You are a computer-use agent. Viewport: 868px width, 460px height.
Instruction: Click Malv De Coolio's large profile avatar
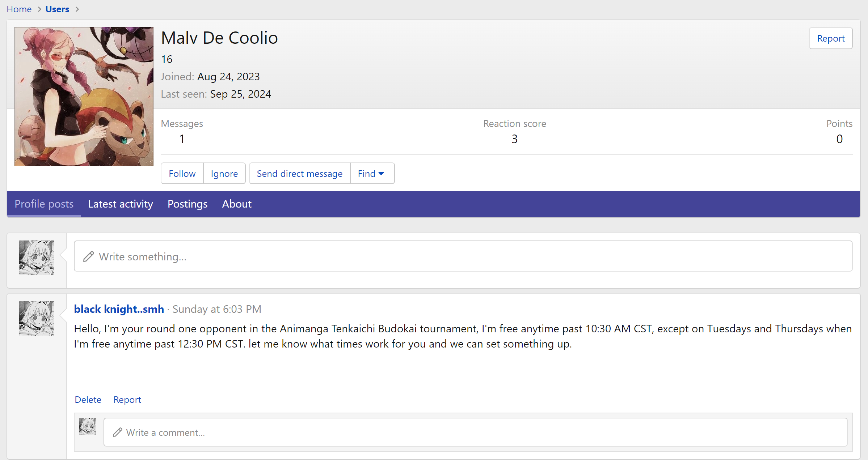(84, 96)
